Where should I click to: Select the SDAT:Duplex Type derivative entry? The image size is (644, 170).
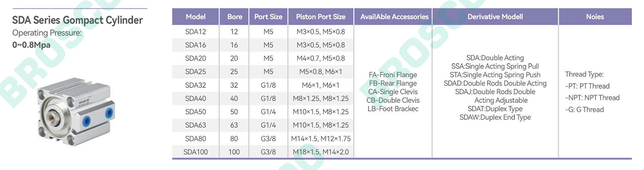(495, 109)
